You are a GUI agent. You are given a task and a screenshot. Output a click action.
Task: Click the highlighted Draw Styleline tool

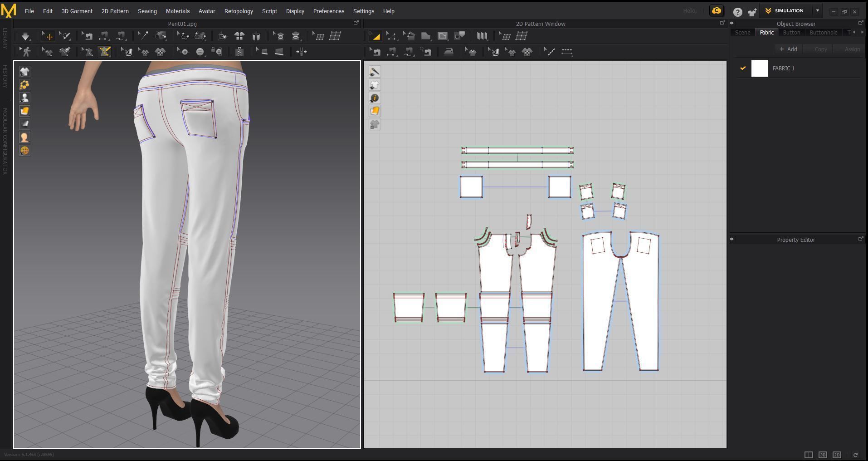(x=105, y=52)
